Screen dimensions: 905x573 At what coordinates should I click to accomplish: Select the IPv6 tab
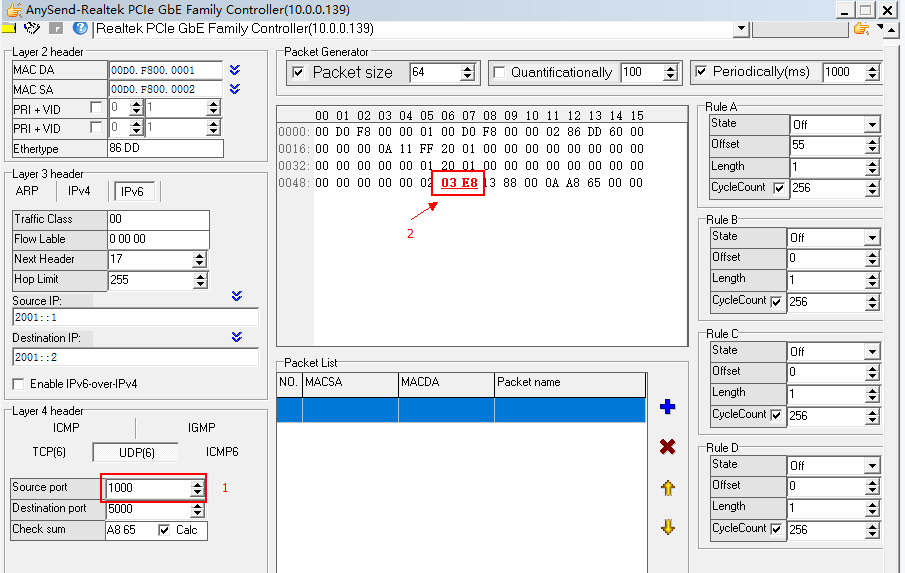(132, 192)
